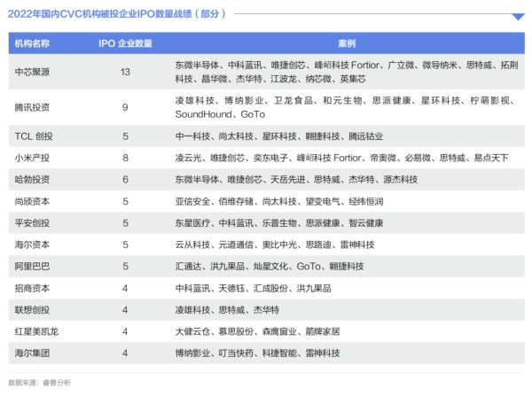Click the 尚颀资本 cases starting '亚信安全'
Screen dimensions: 532x396
pyautogui.click(x=279, y=201)
